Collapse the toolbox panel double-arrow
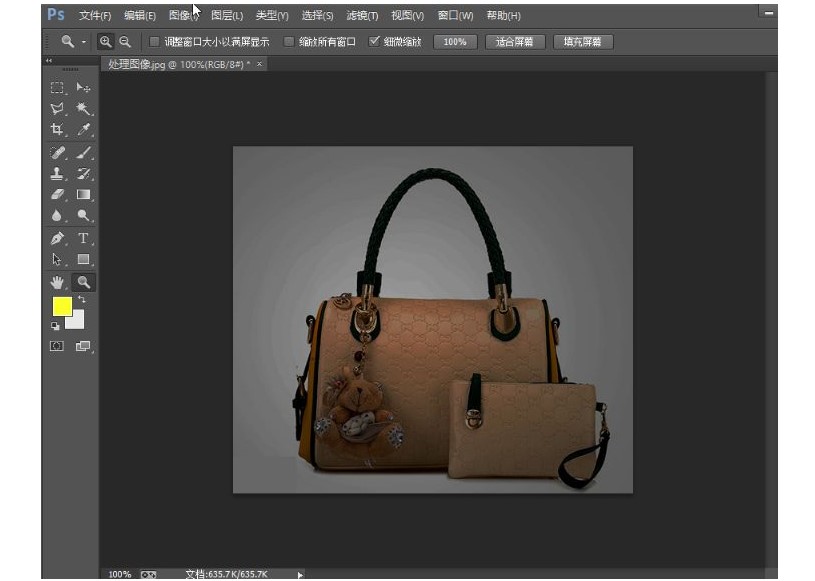The image size is (815, 581). (x=49, y=62)
